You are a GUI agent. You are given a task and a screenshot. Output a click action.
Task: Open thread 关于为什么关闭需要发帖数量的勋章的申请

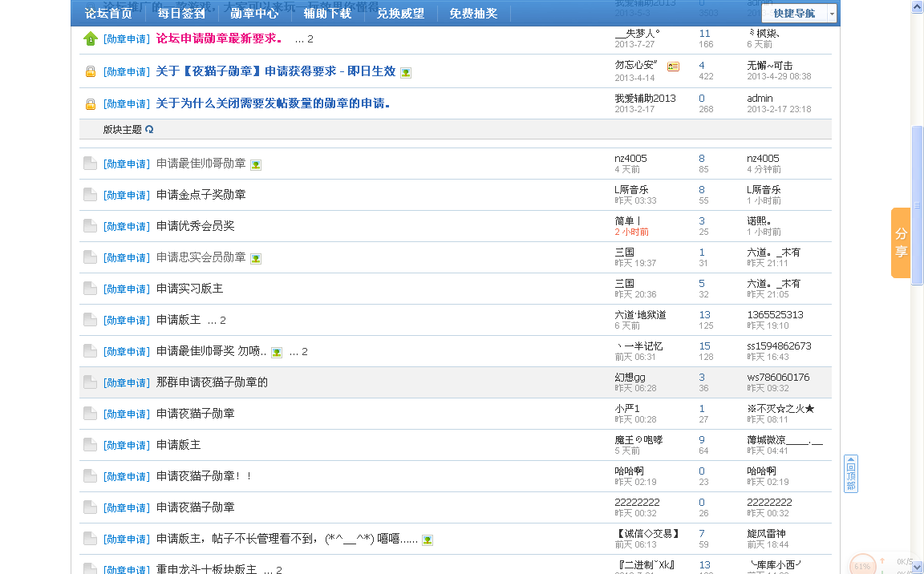[x=273, y=103]
